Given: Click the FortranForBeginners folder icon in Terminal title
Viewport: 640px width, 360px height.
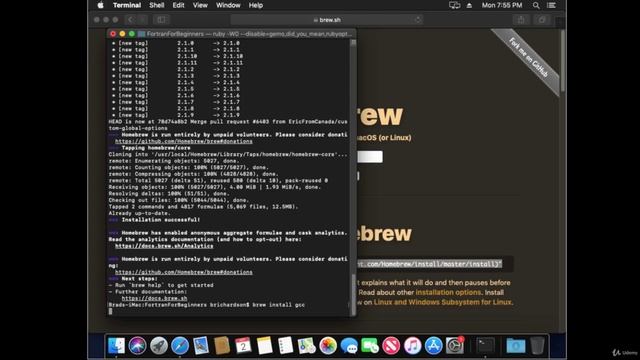Looking at the screenshot, I should coord(142,34).
